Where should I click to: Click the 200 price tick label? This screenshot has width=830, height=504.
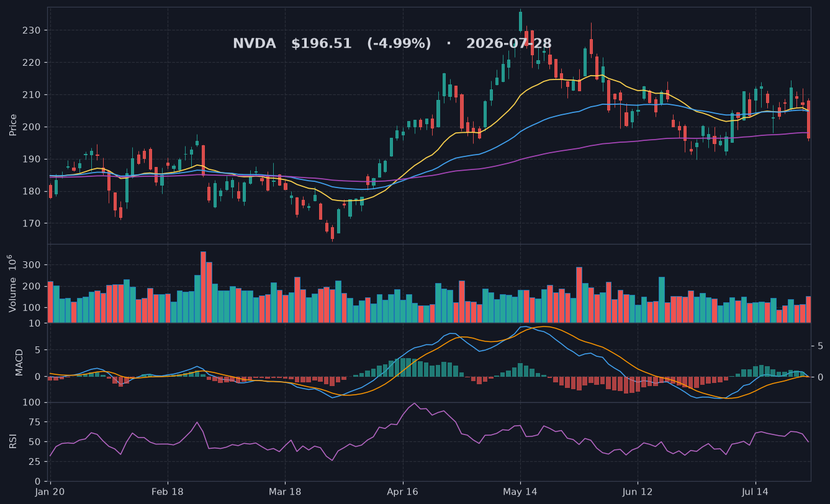coord(32,127)
